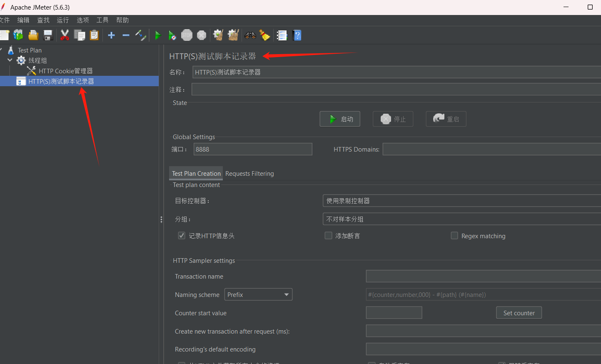Enable the Regex matching checkbox

pos(454,236)
